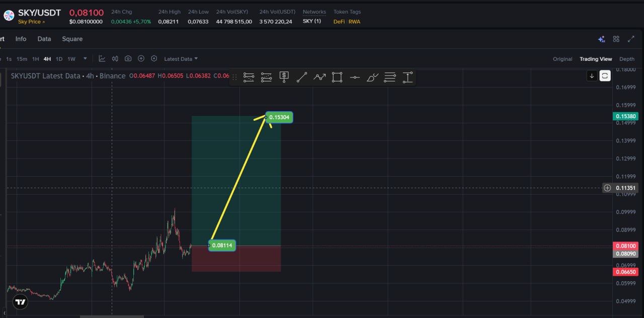Click the 0.15304 target price label
This screenshot has width=644, height=318.
279,117
